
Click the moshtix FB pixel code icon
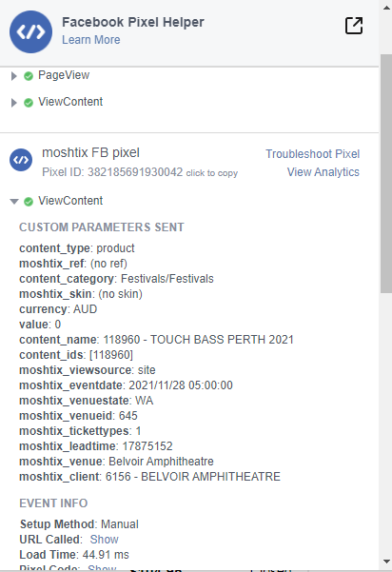coord(21,160)
